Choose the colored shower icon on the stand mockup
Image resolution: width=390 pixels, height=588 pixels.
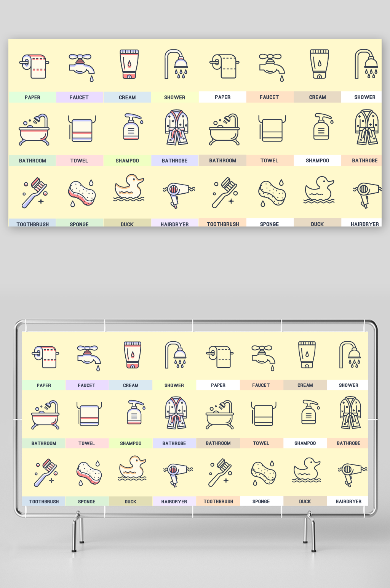[x=176, y=355]
